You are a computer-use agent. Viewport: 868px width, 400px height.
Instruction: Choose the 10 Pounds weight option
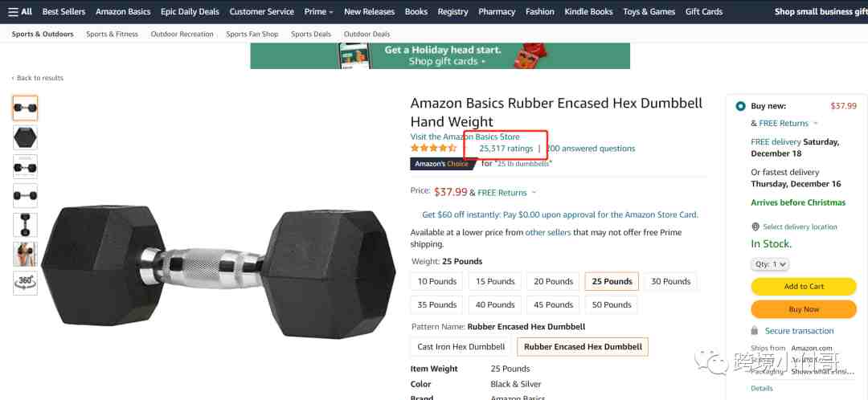coord(436,282)
